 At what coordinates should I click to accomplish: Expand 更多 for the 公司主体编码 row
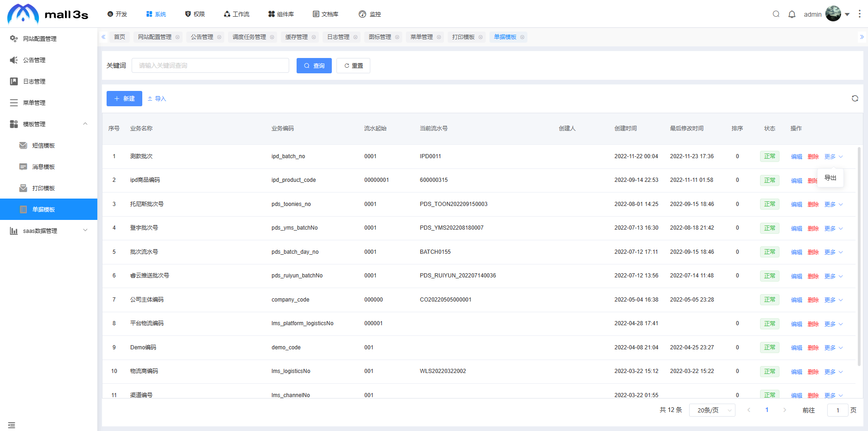pos(833,300)
